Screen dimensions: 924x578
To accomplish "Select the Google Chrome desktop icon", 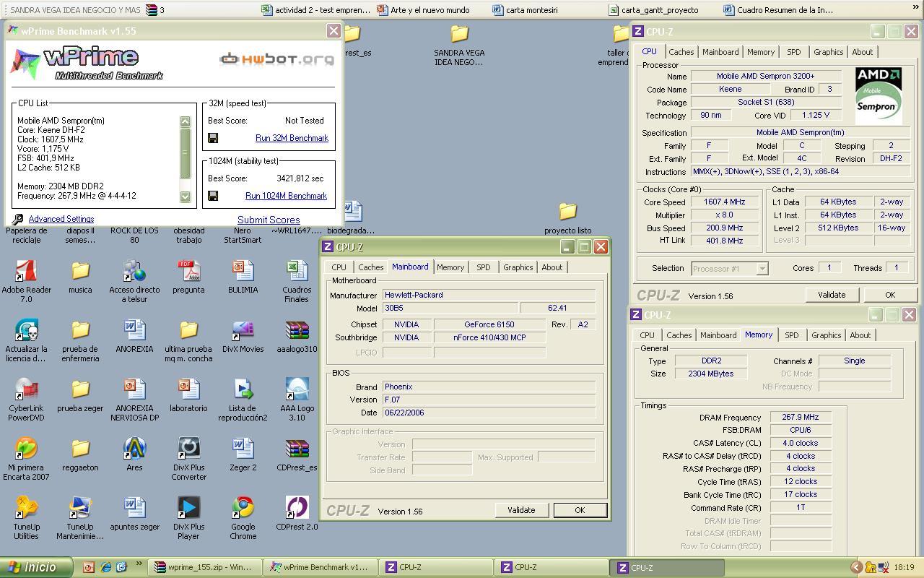I will [x=243, y=508].
